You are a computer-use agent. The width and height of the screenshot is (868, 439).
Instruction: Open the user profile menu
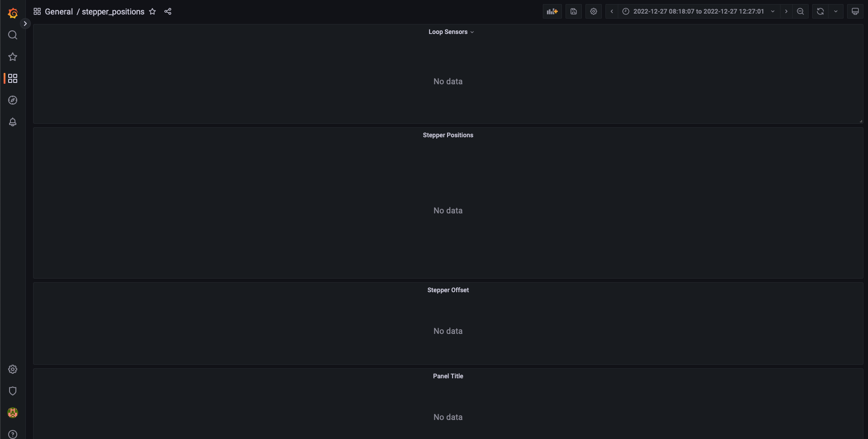tap(12, 413)
